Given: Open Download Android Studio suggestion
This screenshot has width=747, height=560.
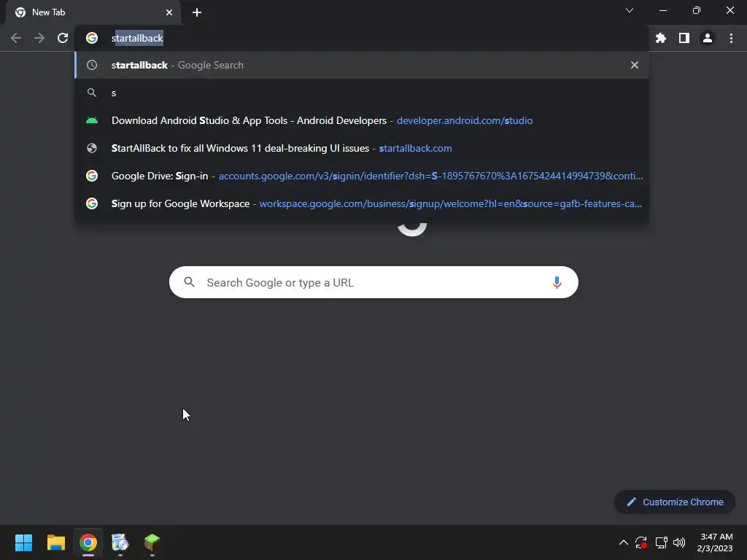Looking at the screenshot, I should (362, 120).
